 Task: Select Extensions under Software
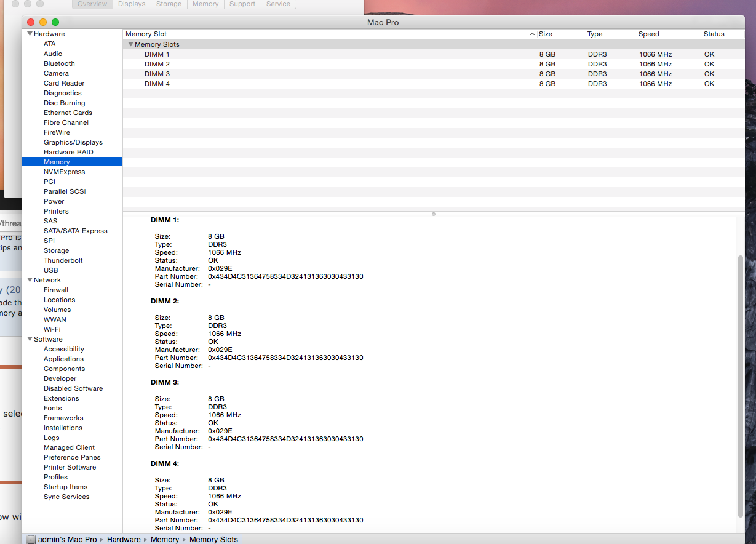pos(61,398)
